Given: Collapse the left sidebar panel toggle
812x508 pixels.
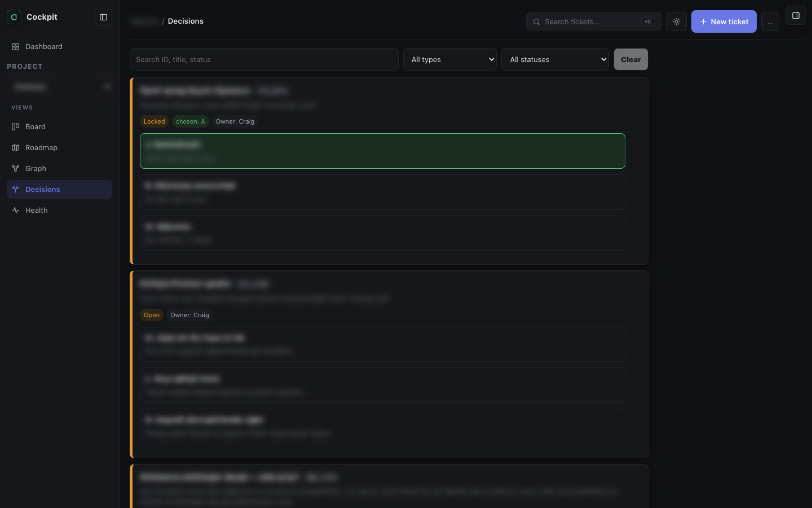Looking at the screenshot, I should coord(103,17).
